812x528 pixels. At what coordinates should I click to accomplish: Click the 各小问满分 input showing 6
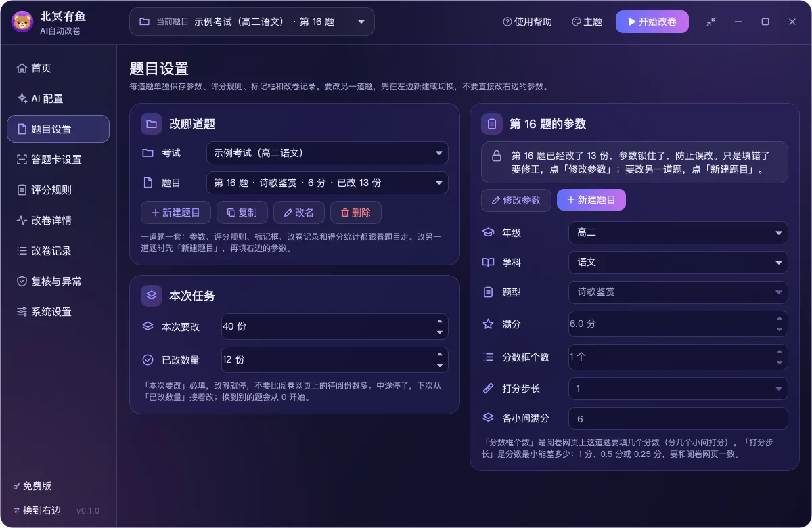(678, 418)
